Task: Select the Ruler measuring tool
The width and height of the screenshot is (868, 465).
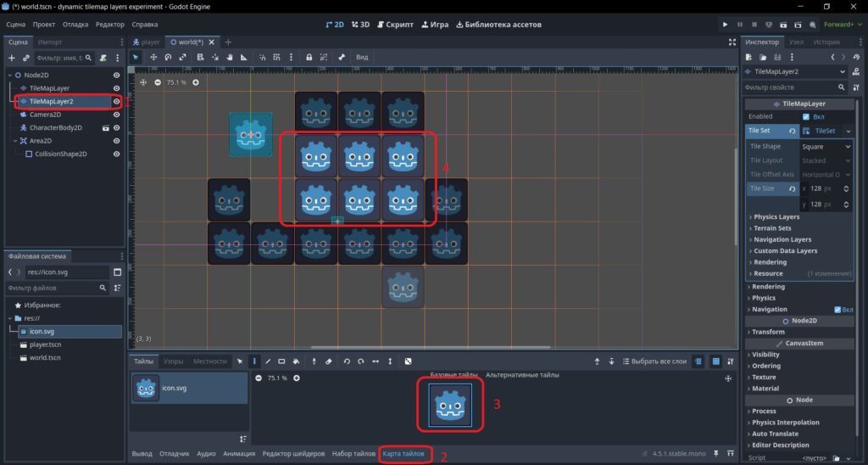Action: click(243, 57)
